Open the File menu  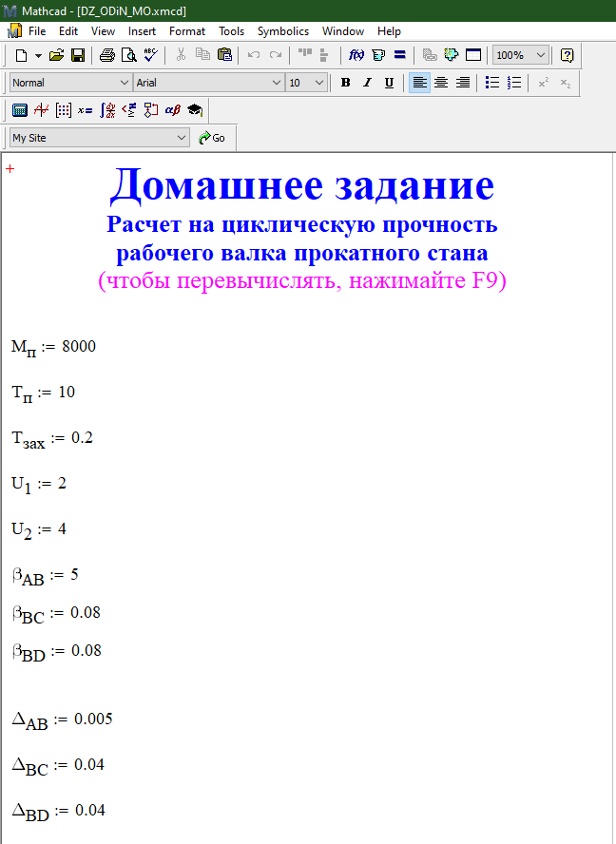pyautogui.click(x=37, y=31)
